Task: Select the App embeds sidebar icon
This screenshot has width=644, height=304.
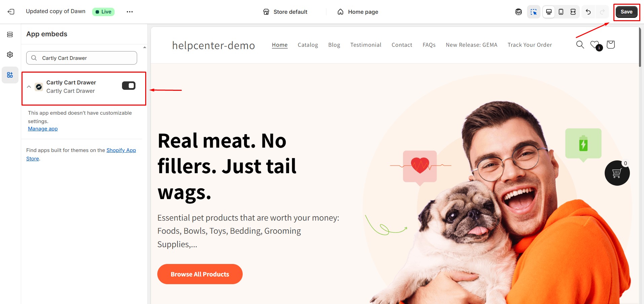Action: (x=10, y=75)
